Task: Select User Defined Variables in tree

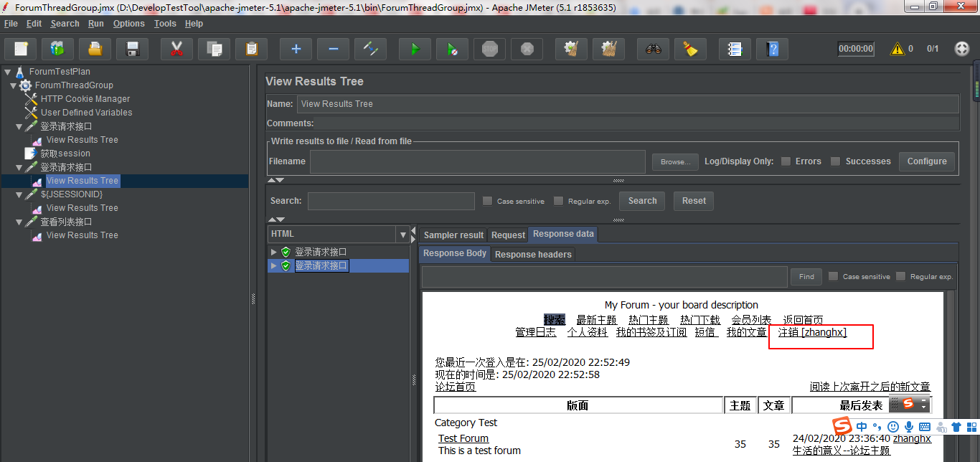Action: pos(86,113)
